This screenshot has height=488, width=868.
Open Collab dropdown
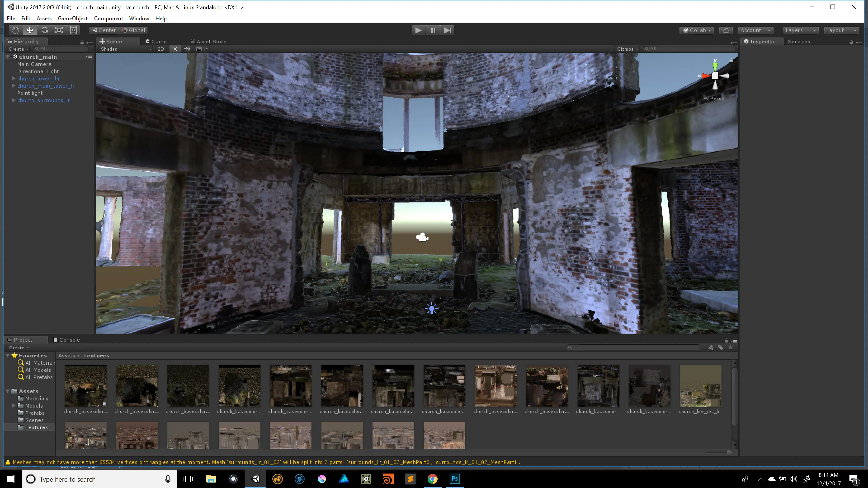click(696, 30)
